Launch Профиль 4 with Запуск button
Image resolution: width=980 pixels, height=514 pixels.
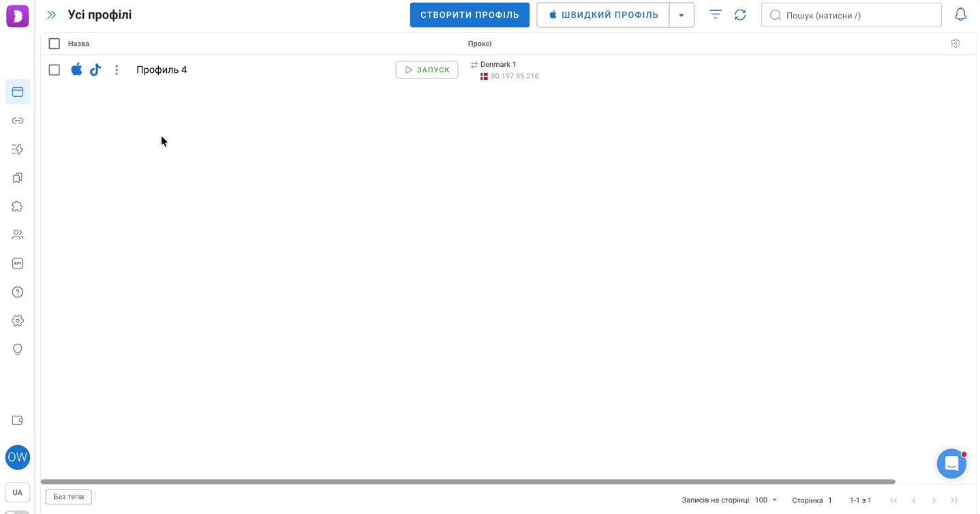[427, 70]
